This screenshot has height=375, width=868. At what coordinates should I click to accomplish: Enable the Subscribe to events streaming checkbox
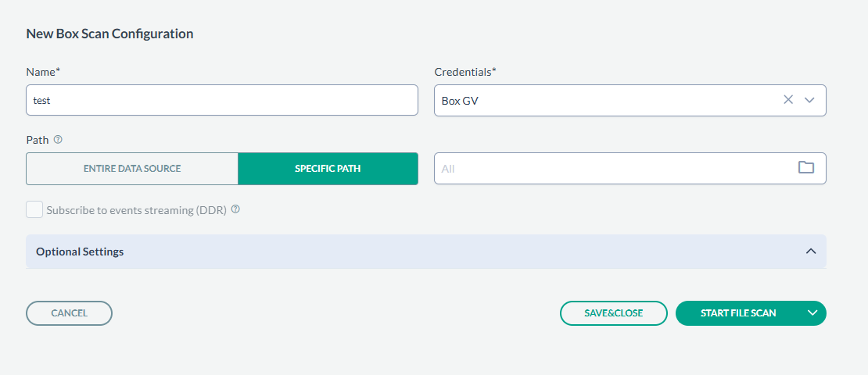(34, 210)
